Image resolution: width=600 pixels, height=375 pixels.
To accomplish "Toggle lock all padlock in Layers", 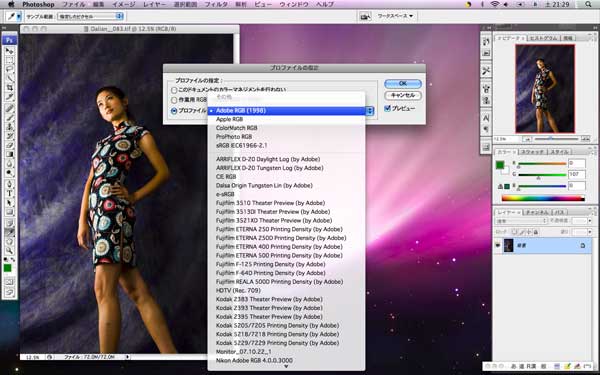I will (x=536, y=232).
